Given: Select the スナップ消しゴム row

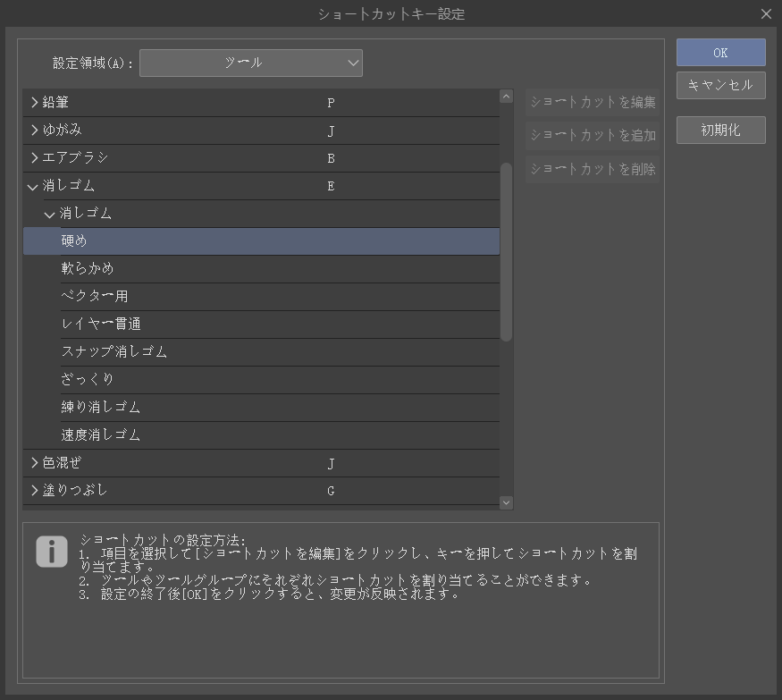Looking at the screenshot, I should pos(261,351).
